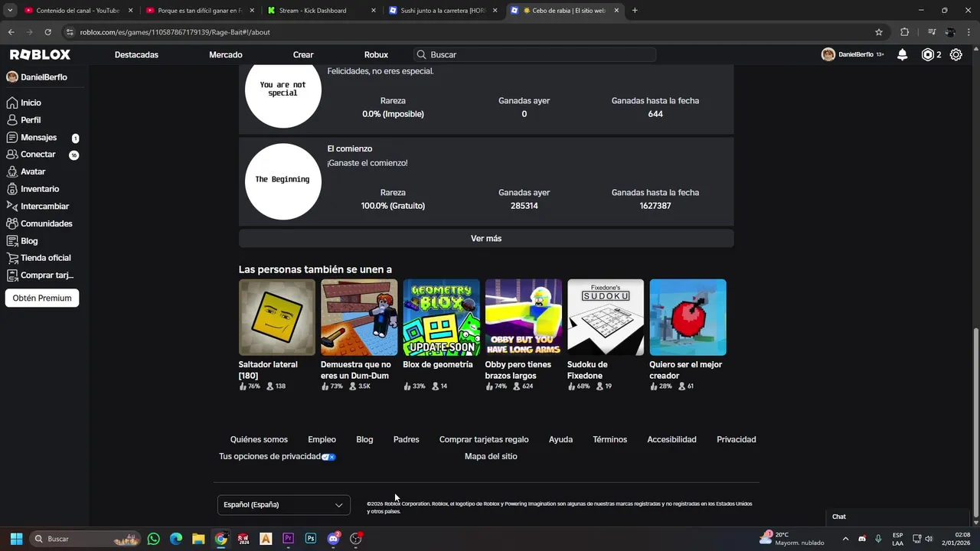Image resolution: width=980 pixels, height=551 pixels.
Task: Open WhatsApp from the taskbar
Action: pyautogui.click(x=154, y=539)
